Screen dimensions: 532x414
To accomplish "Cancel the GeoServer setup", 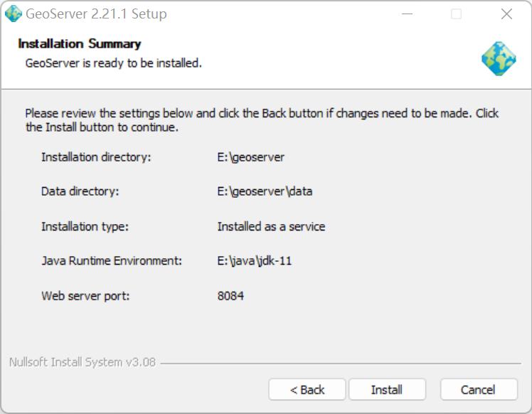I will point(478,390).
